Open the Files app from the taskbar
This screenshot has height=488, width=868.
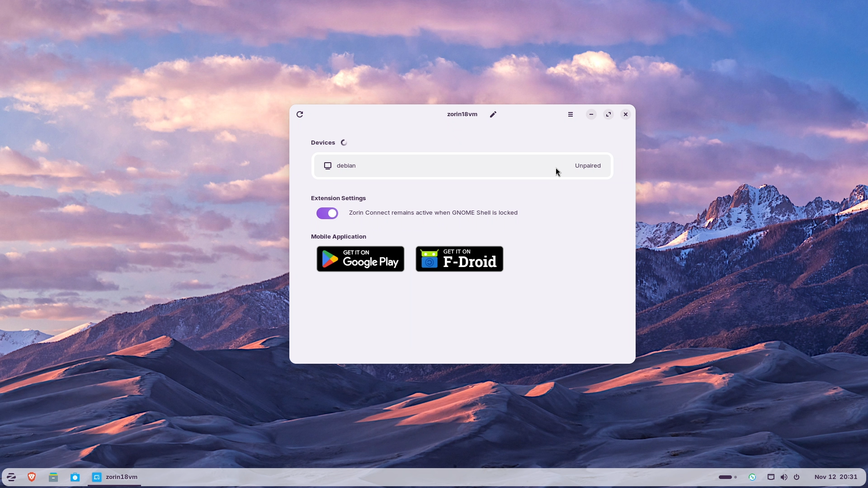coord(53,477)
